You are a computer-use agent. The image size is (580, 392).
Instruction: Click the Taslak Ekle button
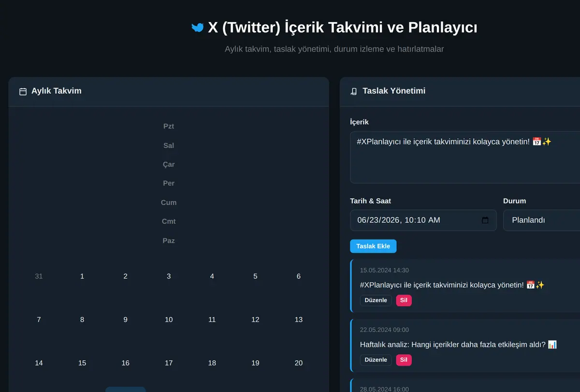coord(373,246)
